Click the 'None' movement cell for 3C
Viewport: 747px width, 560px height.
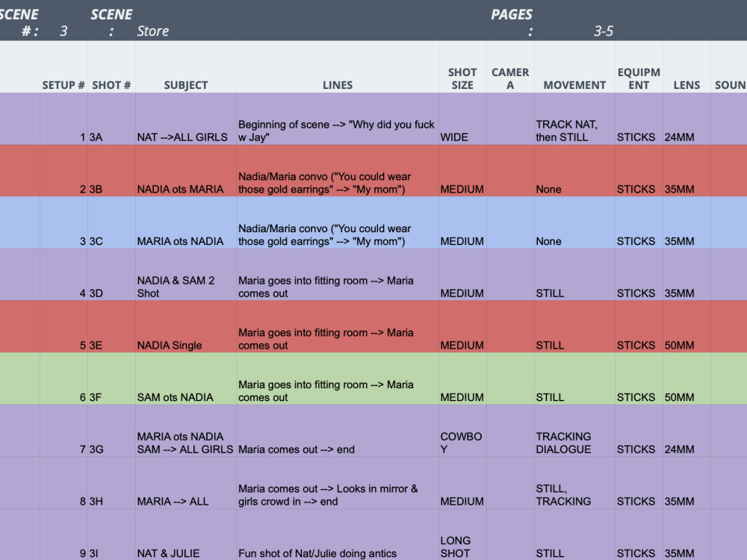coord(574,223)
